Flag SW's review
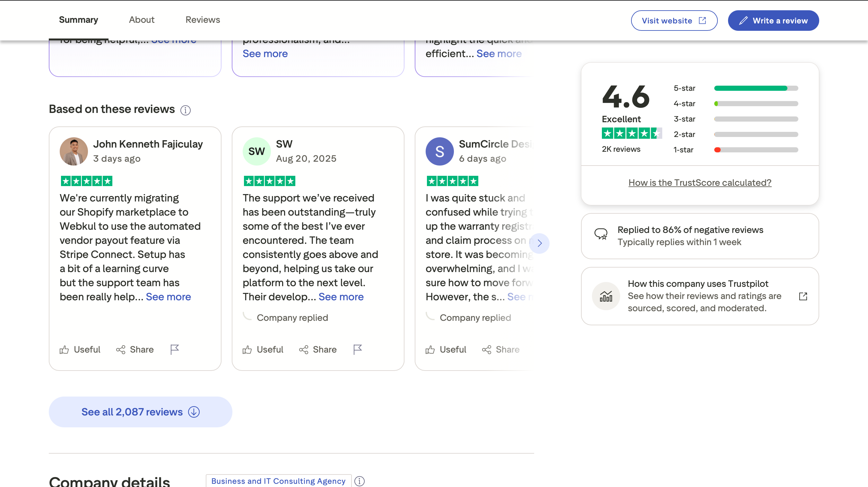868x487 pixels. click(358, 350)
